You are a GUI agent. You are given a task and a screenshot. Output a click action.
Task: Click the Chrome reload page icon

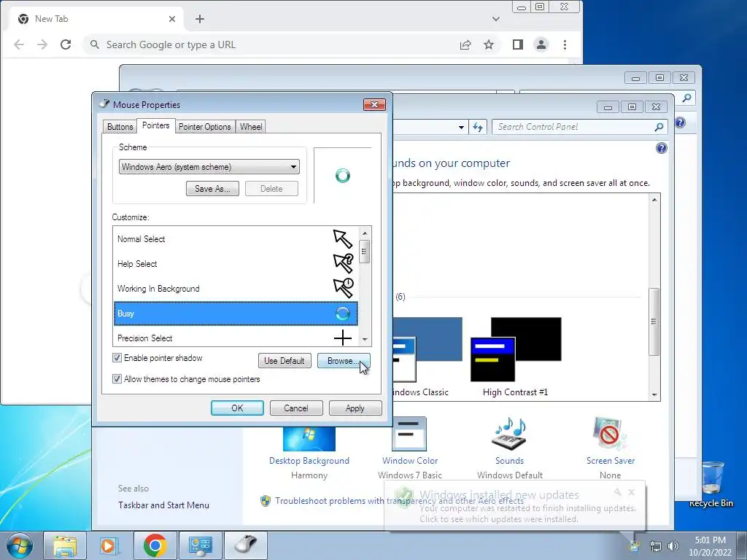tap(66, 44)
